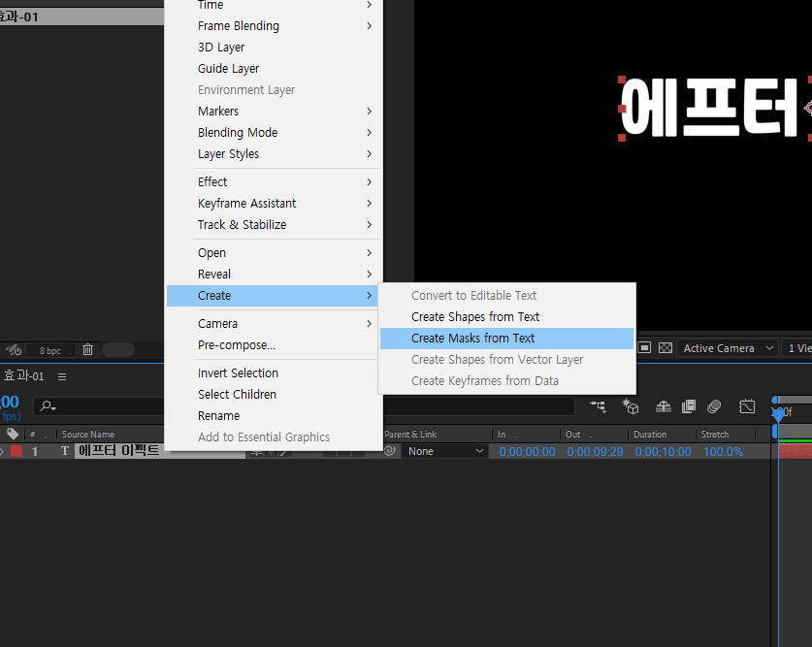
Task: Choose Rename menu item
Action: [x=275, y=415]
